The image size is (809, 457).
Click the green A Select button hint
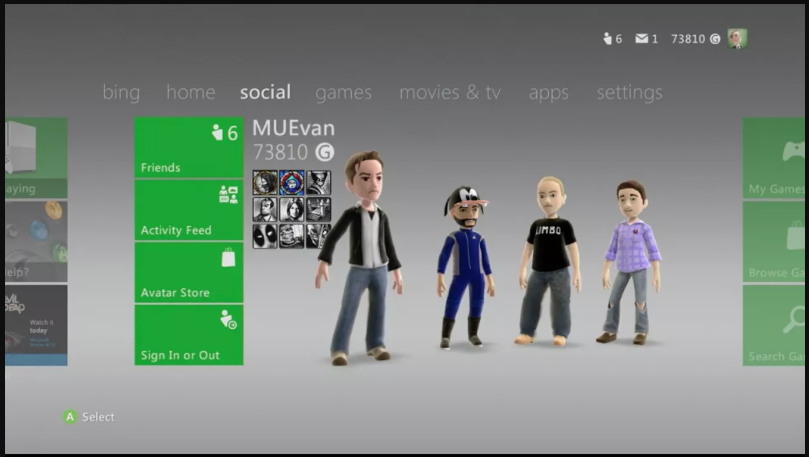(x=89, y=417)
